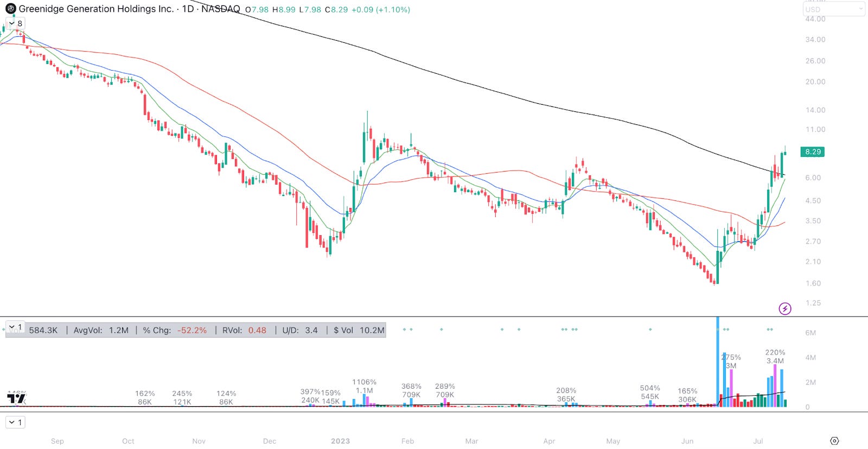
Task: Click the 1.60 price axis label
Action: tap(813, 283)
